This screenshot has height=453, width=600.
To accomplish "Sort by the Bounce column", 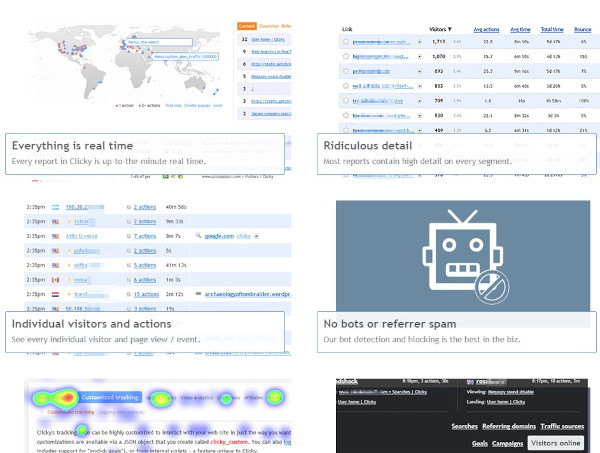I will pyautogui.click(x=580, y=29).
